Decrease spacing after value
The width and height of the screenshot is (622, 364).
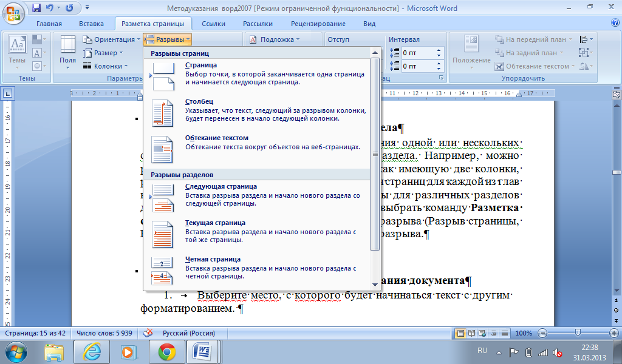[x=439, y=69]
